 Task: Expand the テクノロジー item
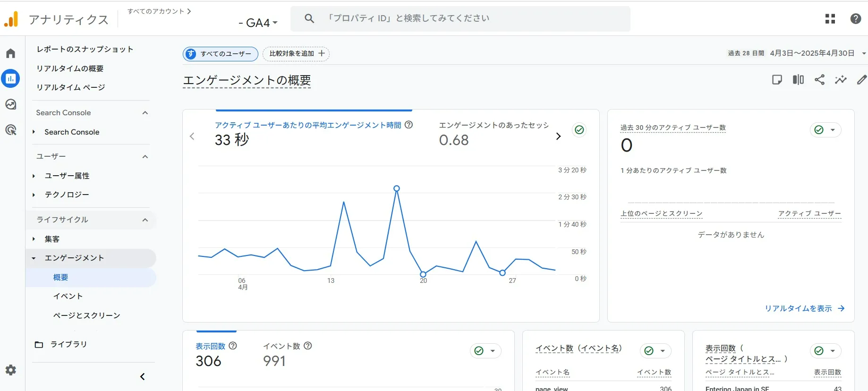tap(34, 195)
